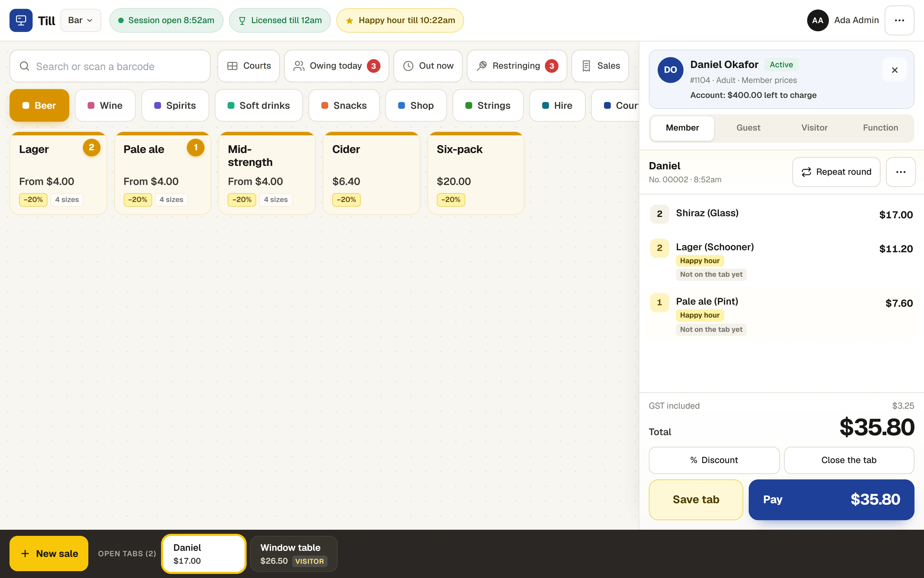Open the Restringing queue
The height and width of the screenshot is (578, 924).
[x=517, y=66]
